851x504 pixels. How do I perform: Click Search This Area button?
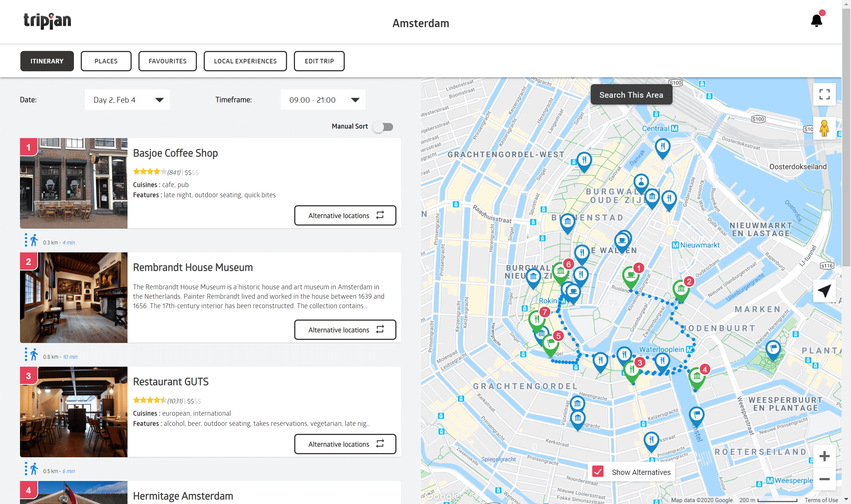(x=631, y=95)
